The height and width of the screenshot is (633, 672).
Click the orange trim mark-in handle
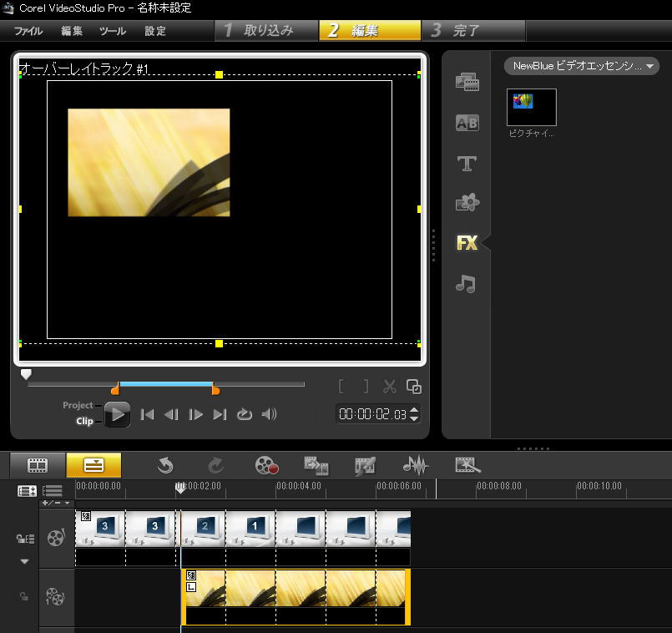pos(115,389)
